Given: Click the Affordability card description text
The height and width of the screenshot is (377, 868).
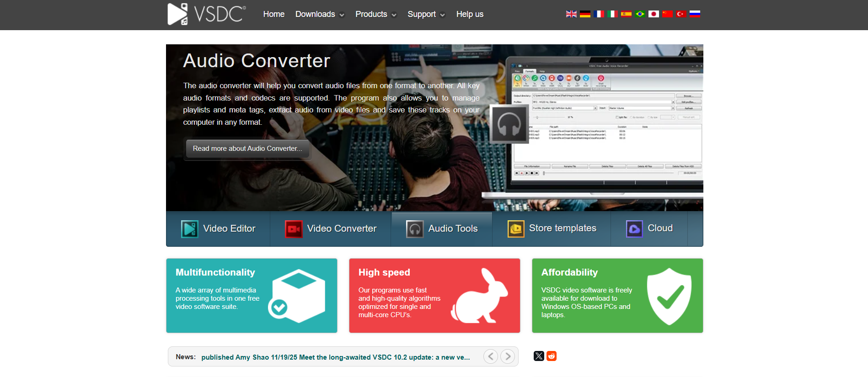Looking at the screenshot, I should (587, 303).
